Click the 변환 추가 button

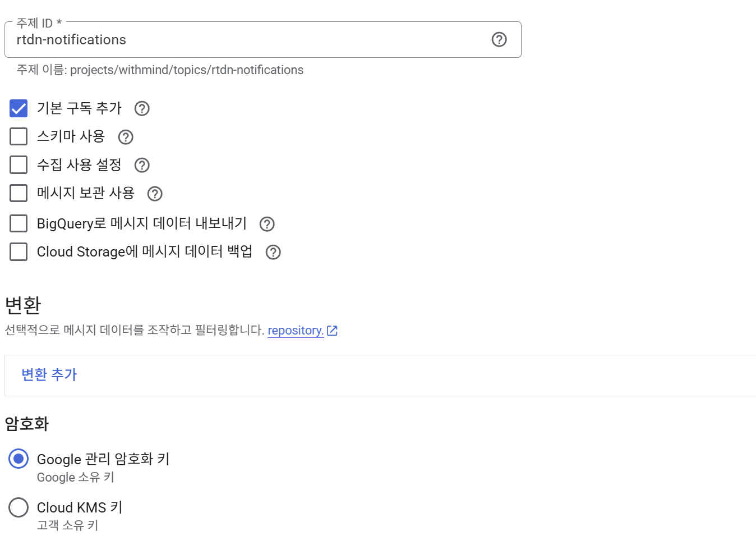(49, 375)
